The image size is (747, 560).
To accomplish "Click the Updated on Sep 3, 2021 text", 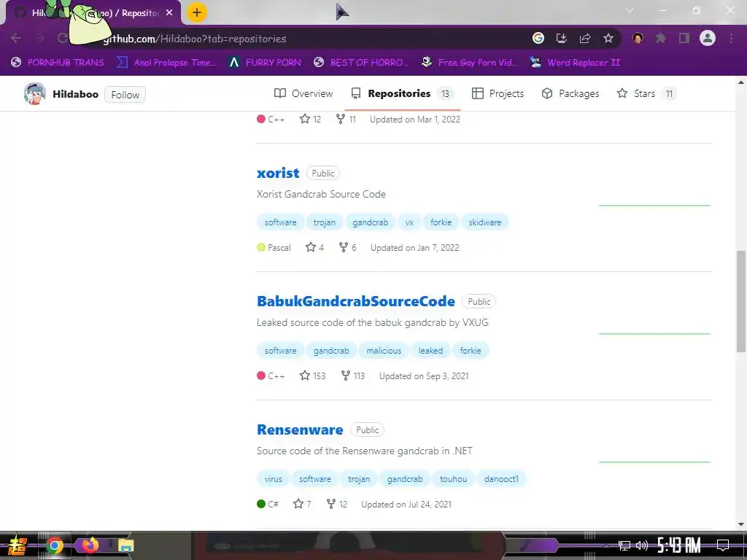I will [424, 376].
